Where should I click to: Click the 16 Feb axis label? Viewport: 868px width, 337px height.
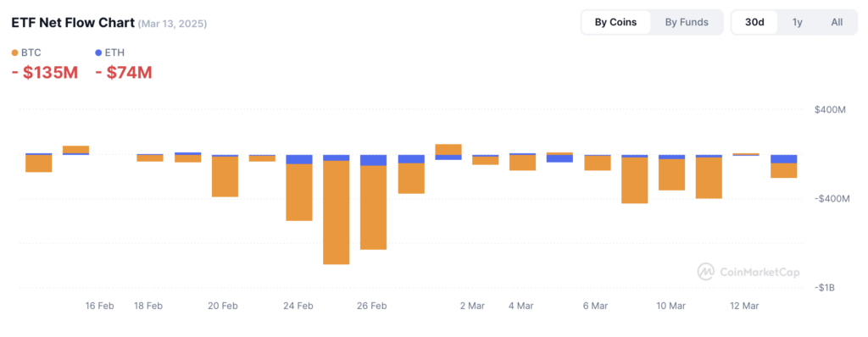point(100,306)
